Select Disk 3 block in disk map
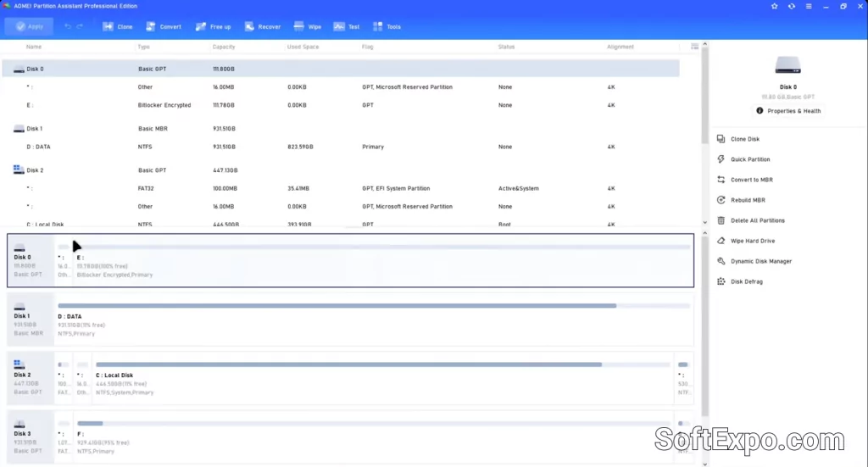This screenshot has width=868, height=467. point(31,437)
